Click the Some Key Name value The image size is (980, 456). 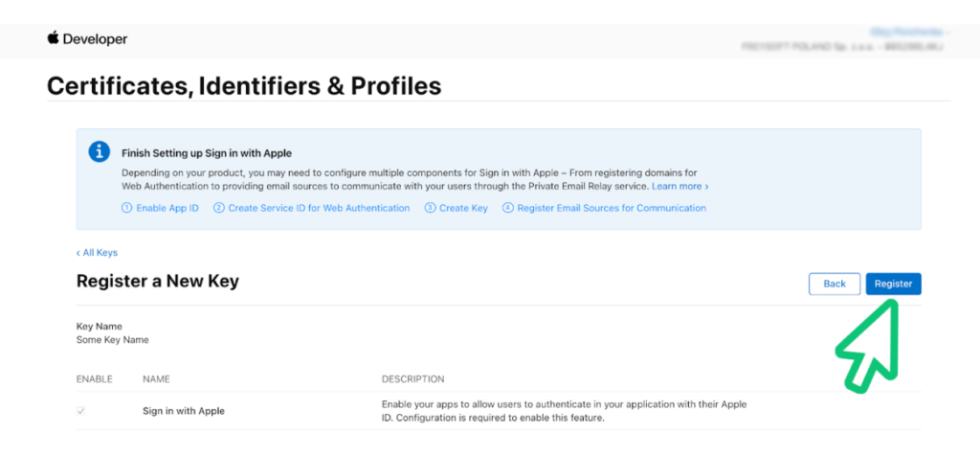(x=113, y=340)
